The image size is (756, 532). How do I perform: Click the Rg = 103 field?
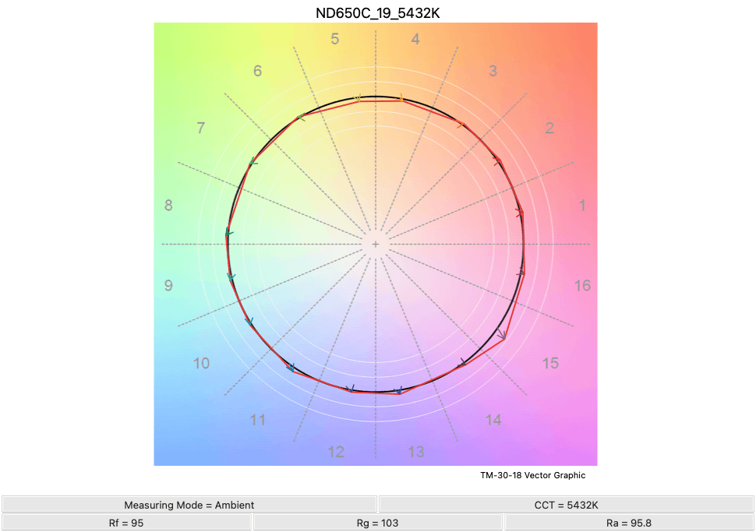[377, 523]
